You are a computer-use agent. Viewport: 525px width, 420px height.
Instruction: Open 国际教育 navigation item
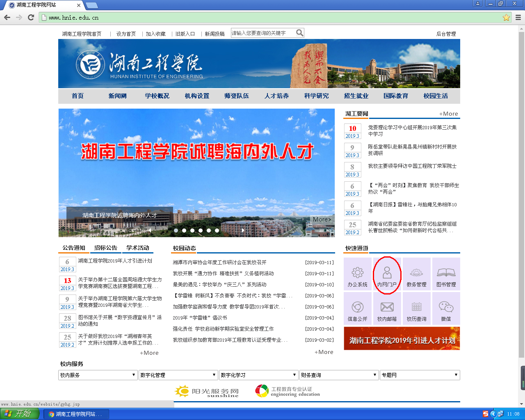pyautogui.click(x=396, y=96)
